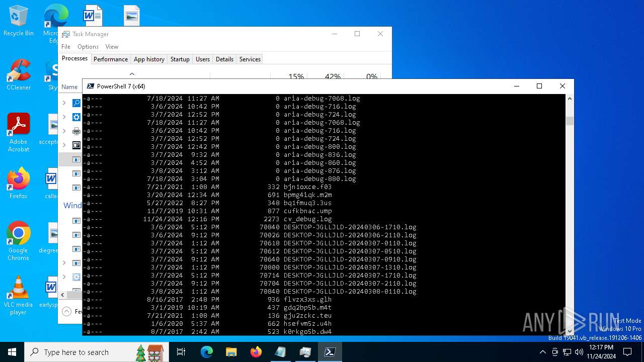The image size is (644, 362).
Task: Click the blue Settings gear process icon
Action: (x=76, y=117)
